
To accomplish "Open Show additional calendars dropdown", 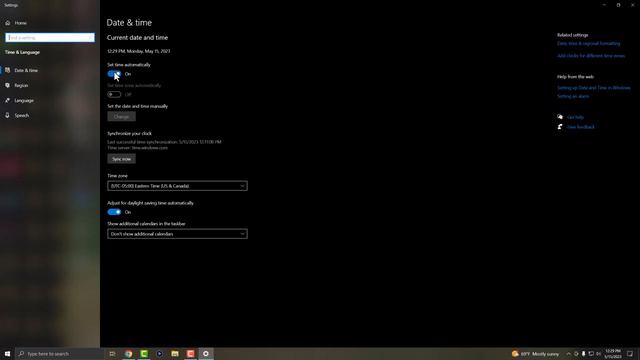I will pyautogui.click(x=177, y=234).
